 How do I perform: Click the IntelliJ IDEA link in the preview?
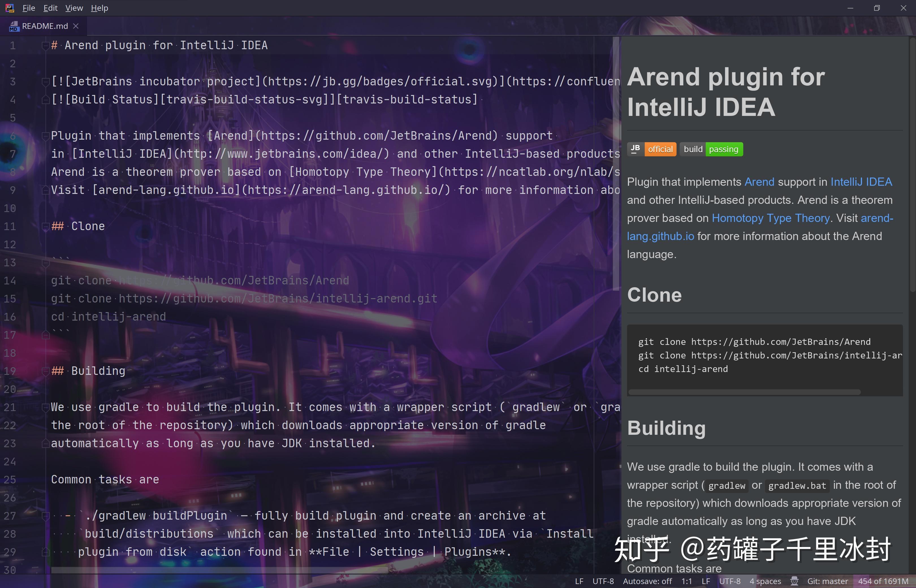[x=861, y=182]
